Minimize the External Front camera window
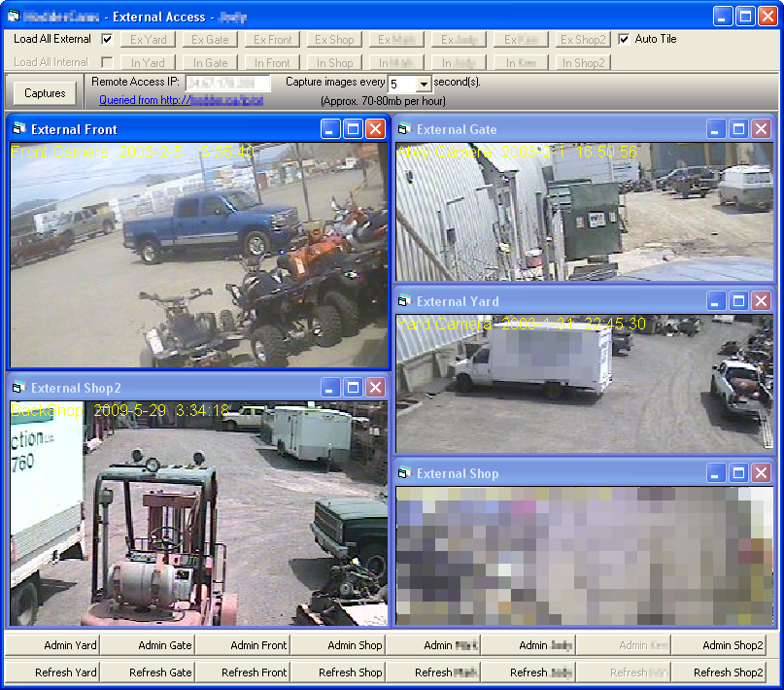 point(330,129)
